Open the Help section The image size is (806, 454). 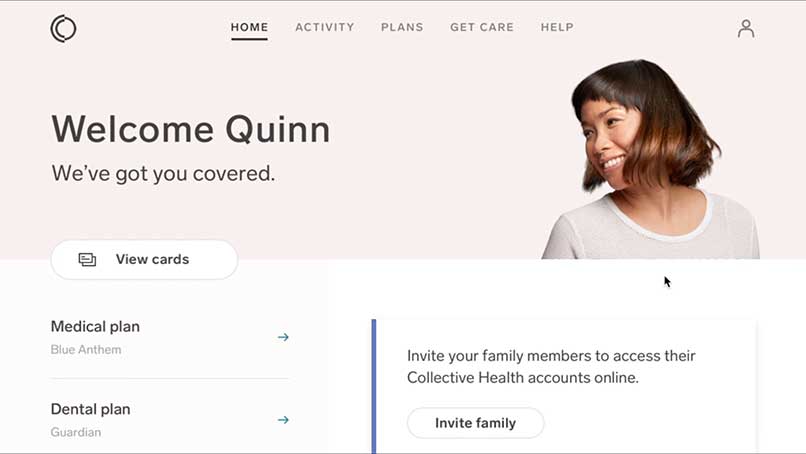click(x=557, y=27)
